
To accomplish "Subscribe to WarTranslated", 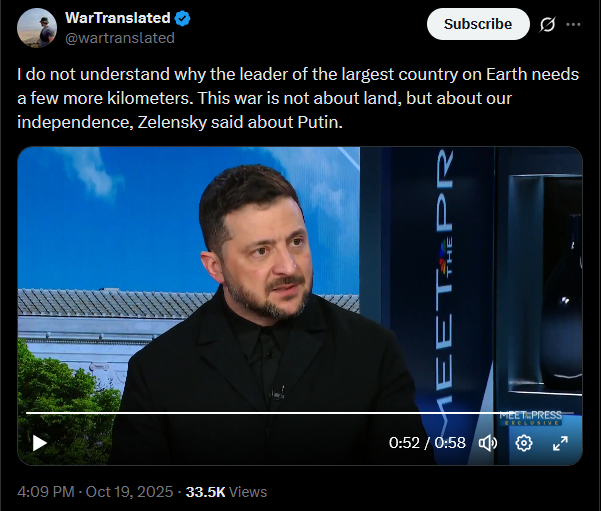I will (x=478, y=24).
